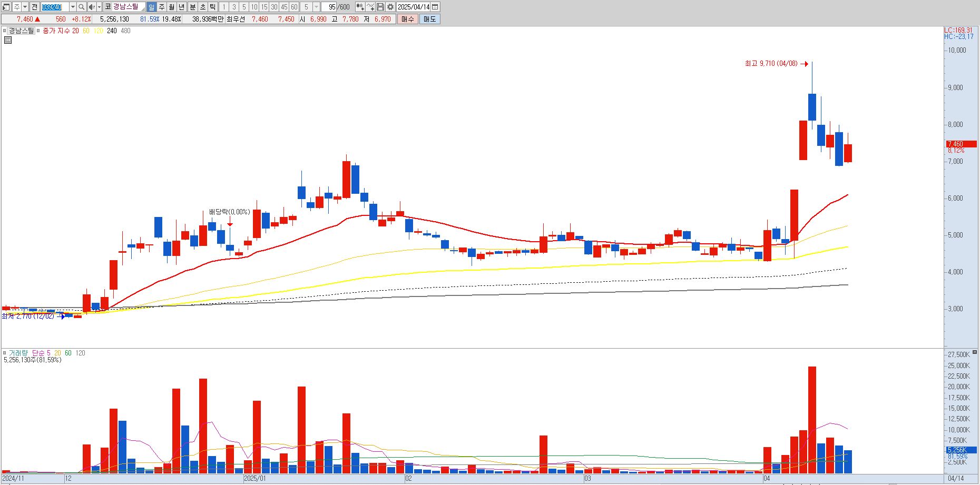Open the calendar date picker icon
Image resolution: width=980 pixels, height=485 pixels.
[x=435, y=7]
